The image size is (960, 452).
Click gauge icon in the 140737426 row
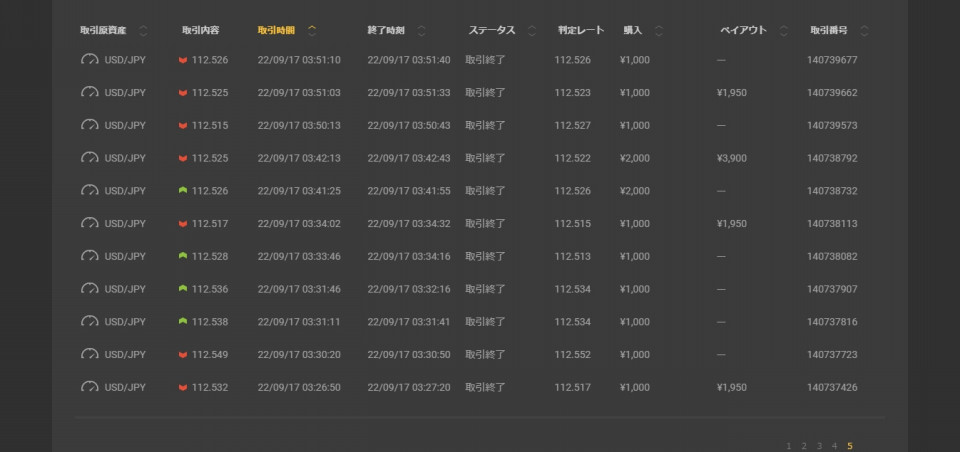[89, 386]
